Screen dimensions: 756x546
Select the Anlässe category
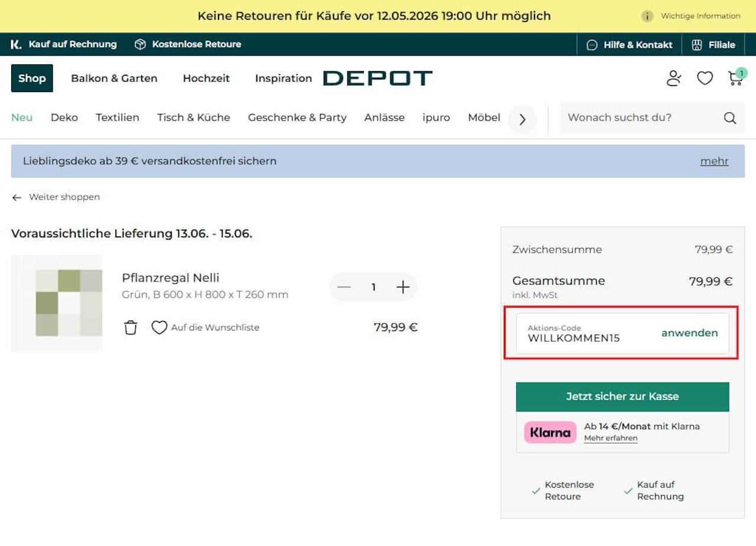(x=384, y=117)
